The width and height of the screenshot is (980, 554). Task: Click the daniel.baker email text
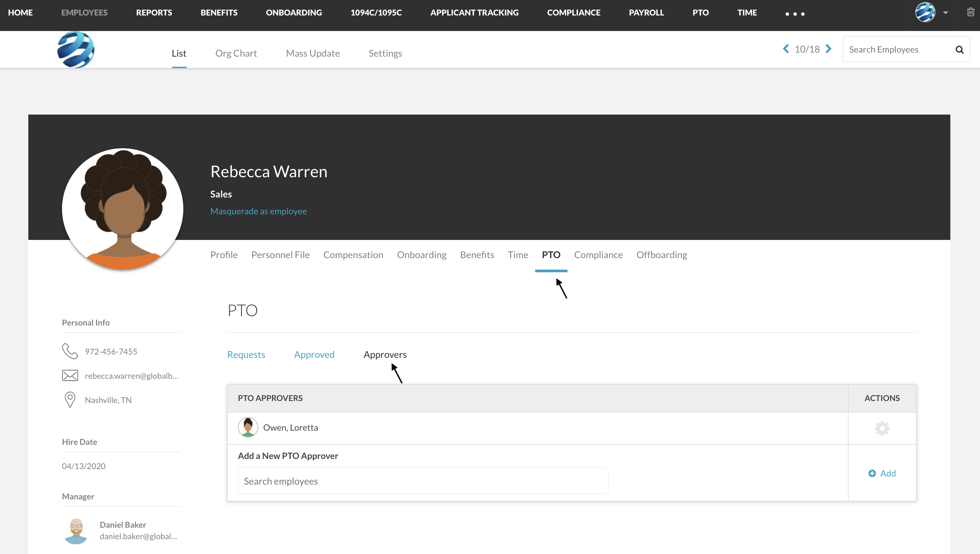click(139, 536)
